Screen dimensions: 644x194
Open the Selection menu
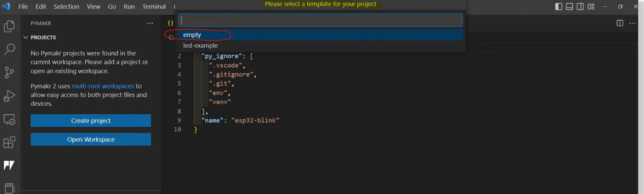tap(66, 7)
